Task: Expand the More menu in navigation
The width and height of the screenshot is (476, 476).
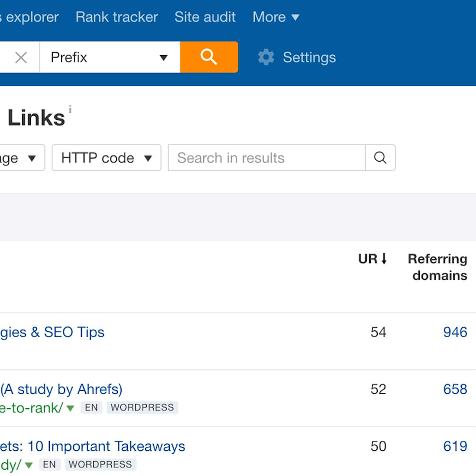Action: (276, 17)
